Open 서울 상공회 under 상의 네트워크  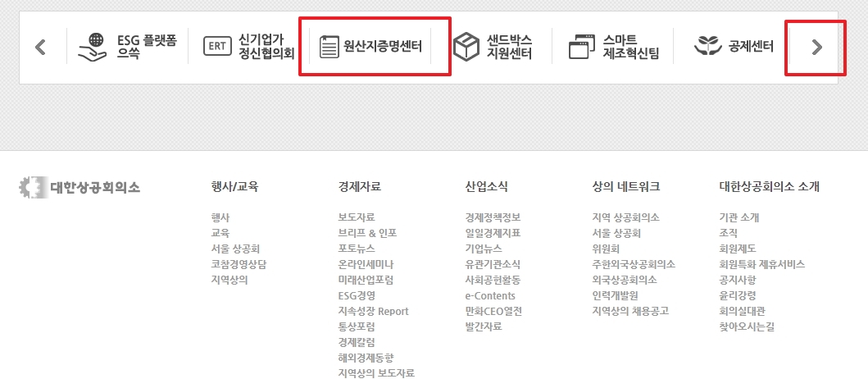click(x=616, y=233)
